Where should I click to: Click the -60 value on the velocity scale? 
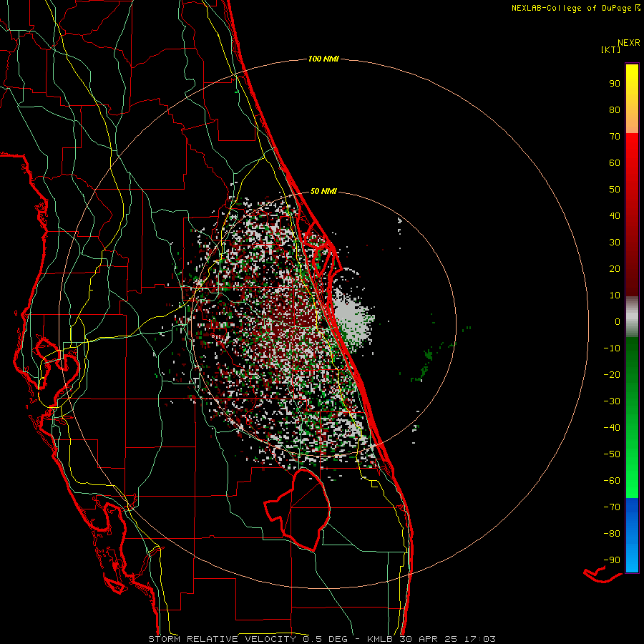pos(612,481)
